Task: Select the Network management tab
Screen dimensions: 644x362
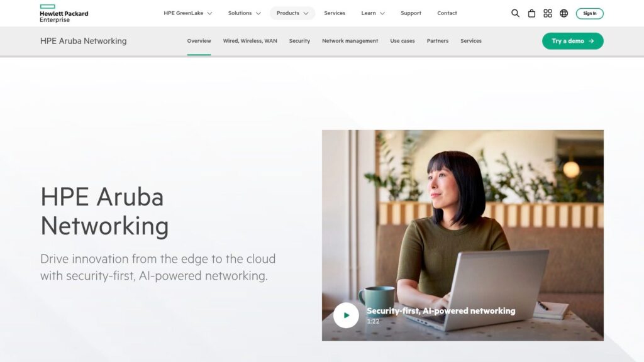Action: point(350,41)
